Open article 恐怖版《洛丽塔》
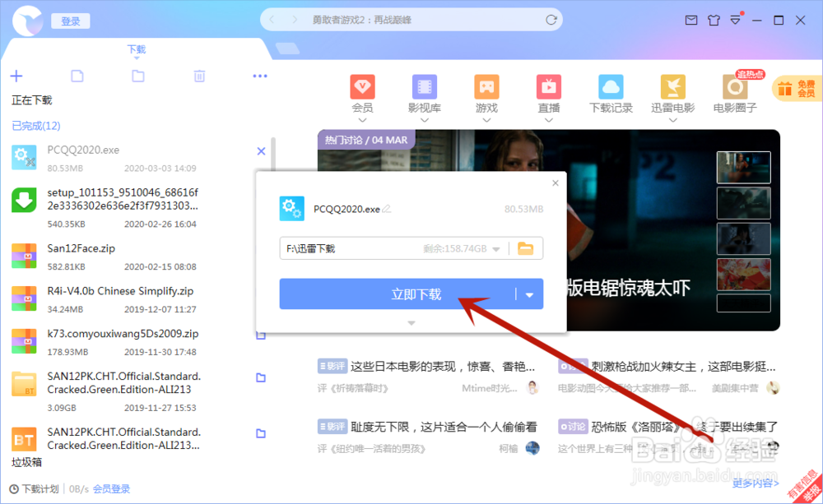Image resolution: width=823 pixels, height=504 pixels. [684, 427]
